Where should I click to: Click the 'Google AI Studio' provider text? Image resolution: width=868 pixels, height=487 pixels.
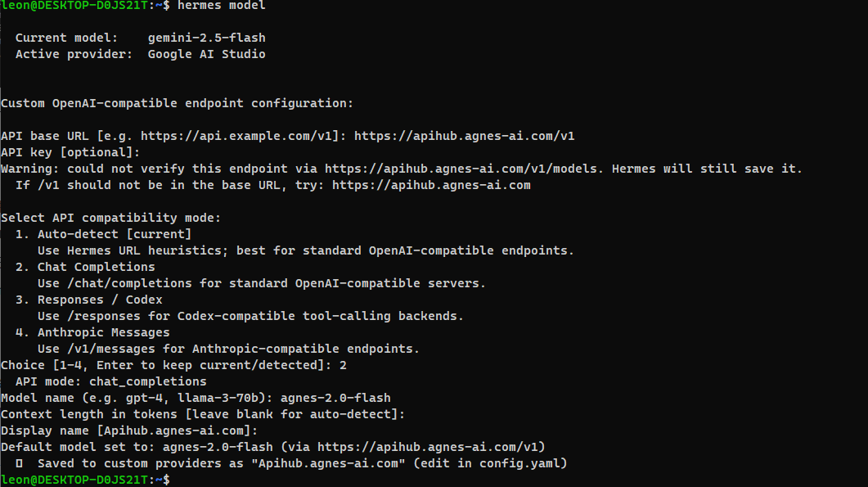(206, 54)
